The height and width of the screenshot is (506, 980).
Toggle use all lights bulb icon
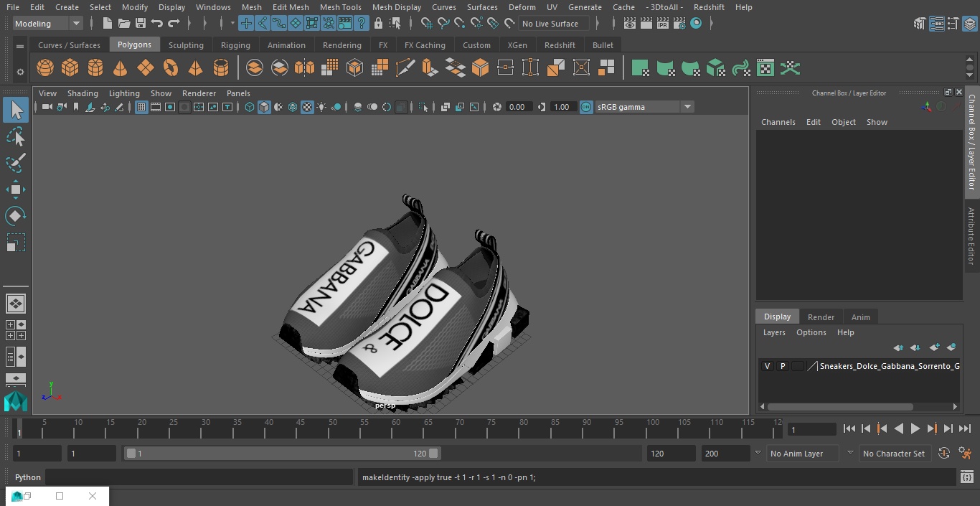click(x=321, y=107)
